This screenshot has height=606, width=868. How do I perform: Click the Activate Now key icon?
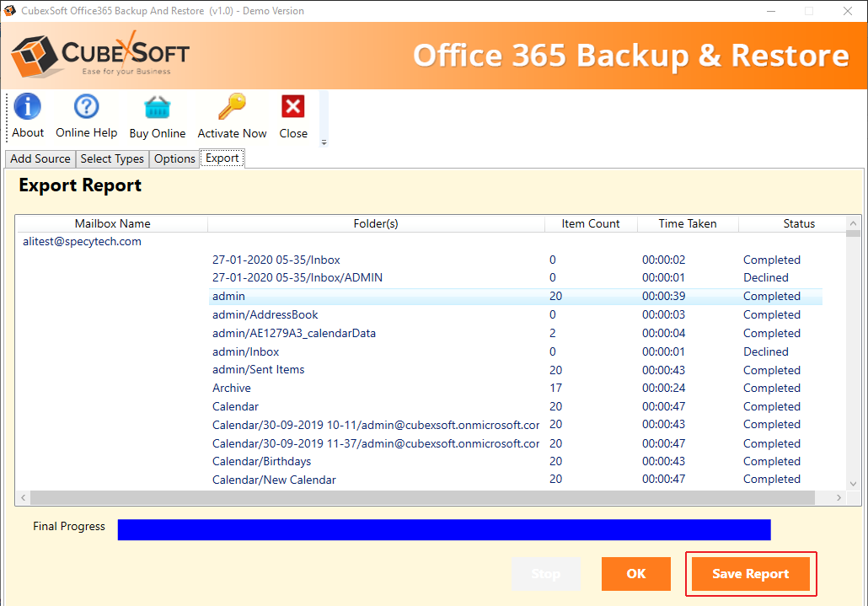[232, 106]
